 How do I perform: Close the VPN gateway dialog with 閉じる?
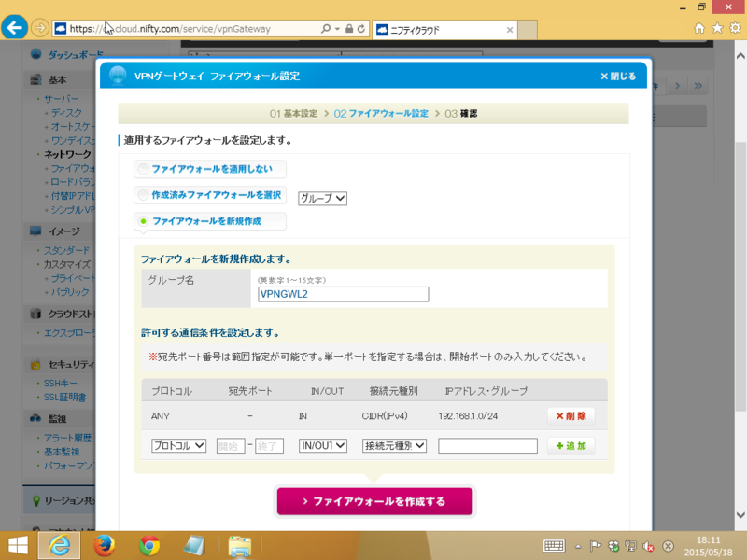click(618, 77)
